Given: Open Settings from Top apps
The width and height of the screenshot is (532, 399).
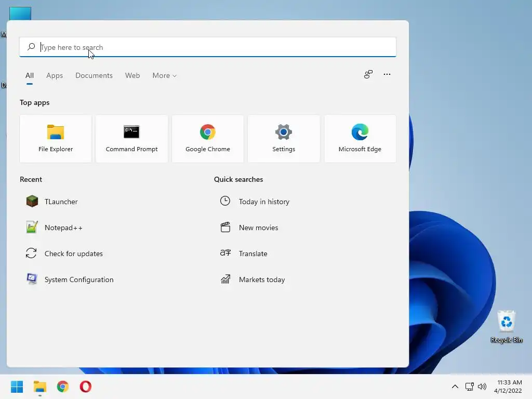Looking at the screenshot, I should pos(284,138).
